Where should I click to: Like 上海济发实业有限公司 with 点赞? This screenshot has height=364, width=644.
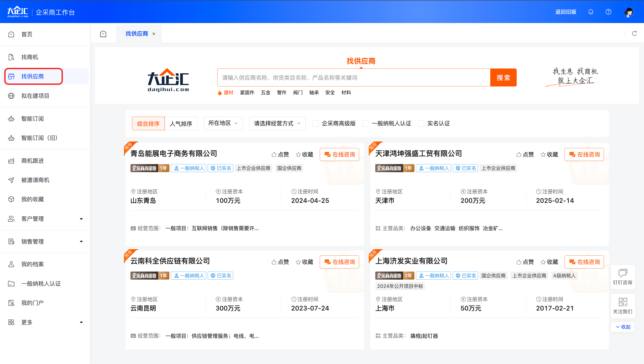[x=525, y=262]
